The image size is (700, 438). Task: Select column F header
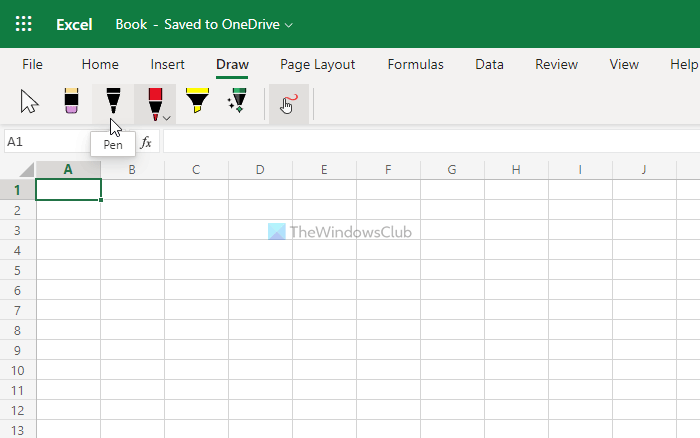[388, 170]
